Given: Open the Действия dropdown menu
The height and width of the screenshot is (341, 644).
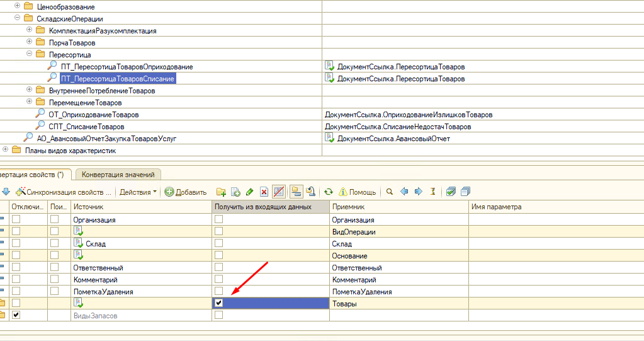Looking at the screenshot, I should [138, 192].
